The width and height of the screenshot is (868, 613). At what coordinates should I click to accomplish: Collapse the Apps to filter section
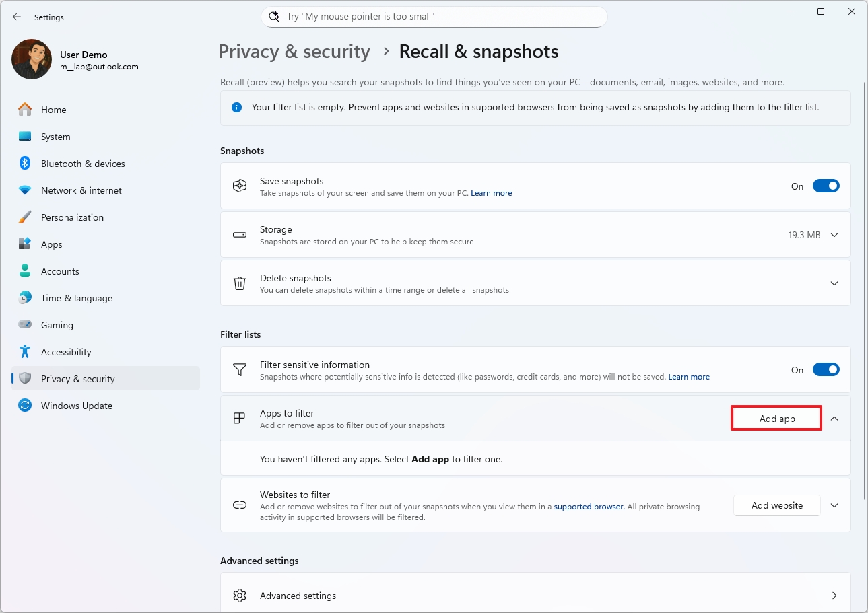point(834,419)
